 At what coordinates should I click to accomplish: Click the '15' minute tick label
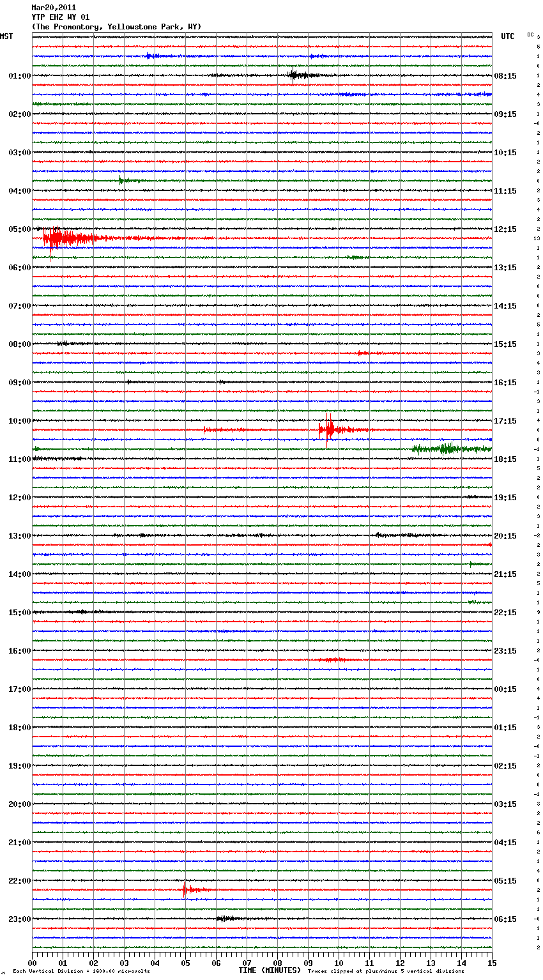tap(492, 963)
